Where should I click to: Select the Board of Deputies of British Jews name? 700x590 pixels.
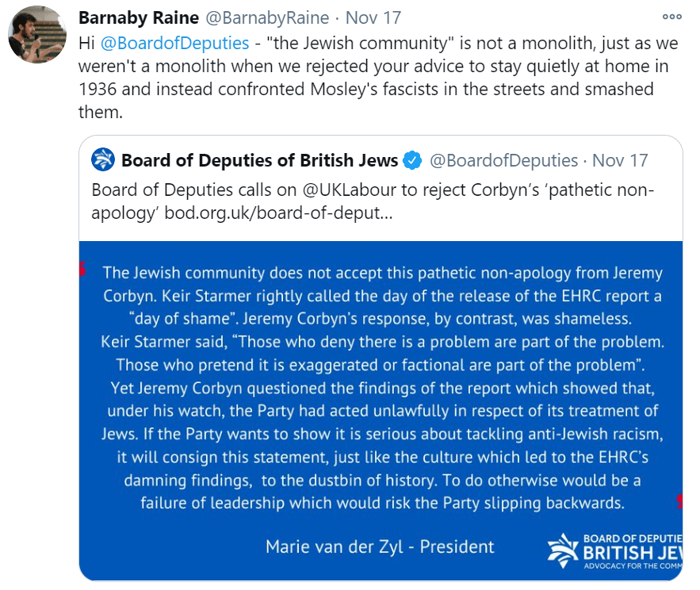260,160
